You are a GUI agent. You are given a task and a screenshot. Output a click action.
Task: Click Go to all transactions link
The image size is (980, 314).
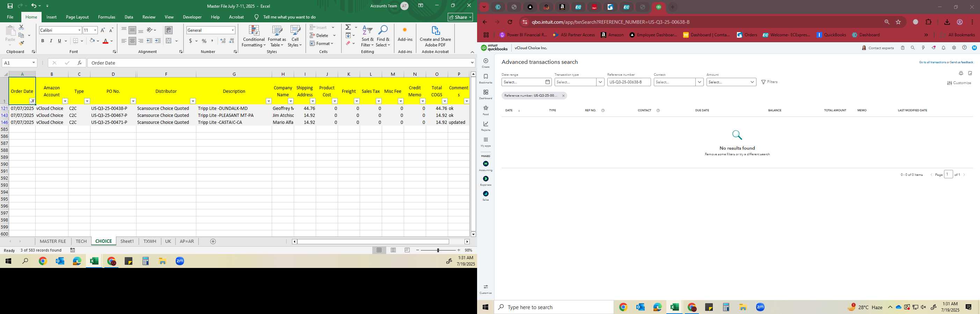(x=932, y=62)
